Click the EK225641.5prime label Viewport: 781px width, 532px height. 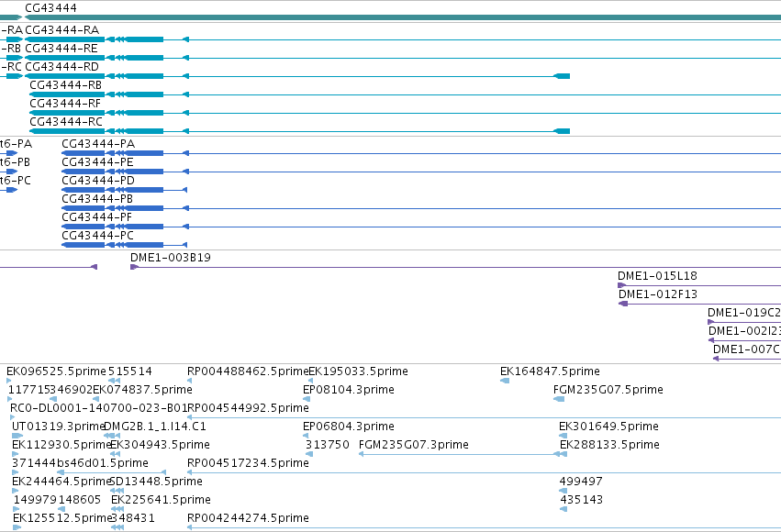pos(161,500)
